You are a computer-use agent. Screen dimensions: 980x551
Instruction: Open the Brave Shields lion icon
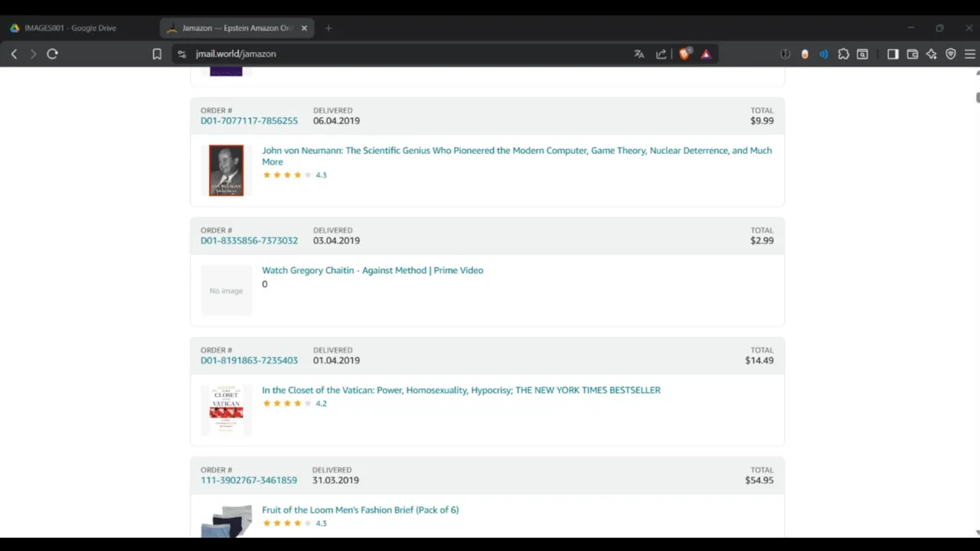coord(684,54)
